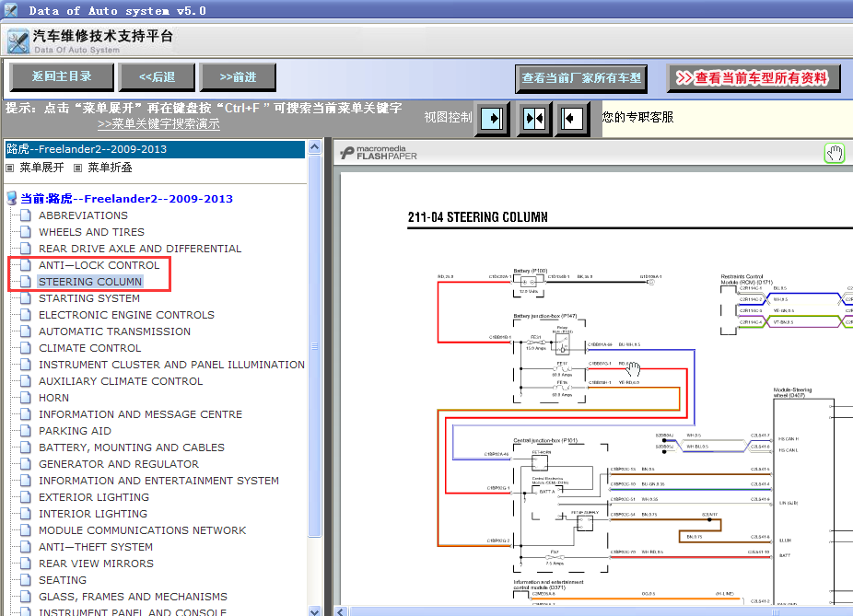Click the document icon beside ABBREVIATIONS

click(26, 215)
